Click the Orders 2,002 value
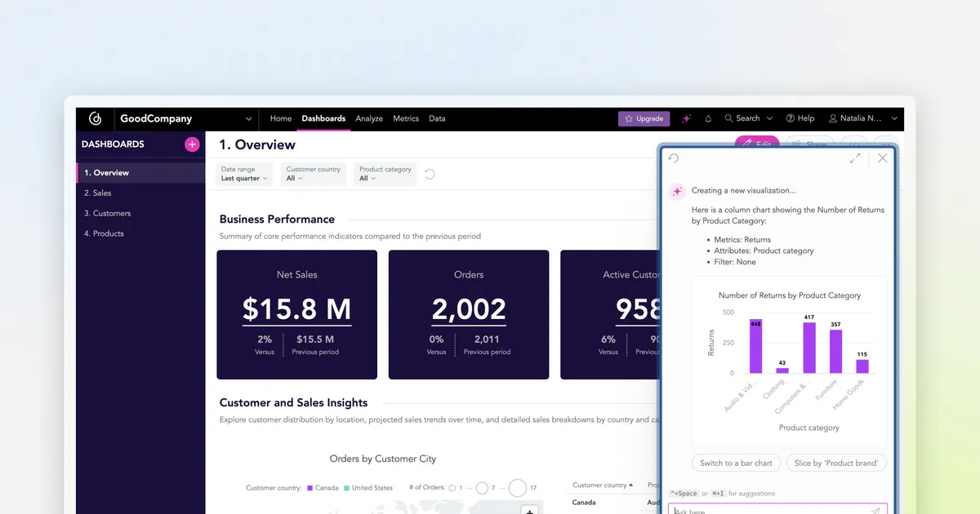980x514 pixels. coord(469,309)
